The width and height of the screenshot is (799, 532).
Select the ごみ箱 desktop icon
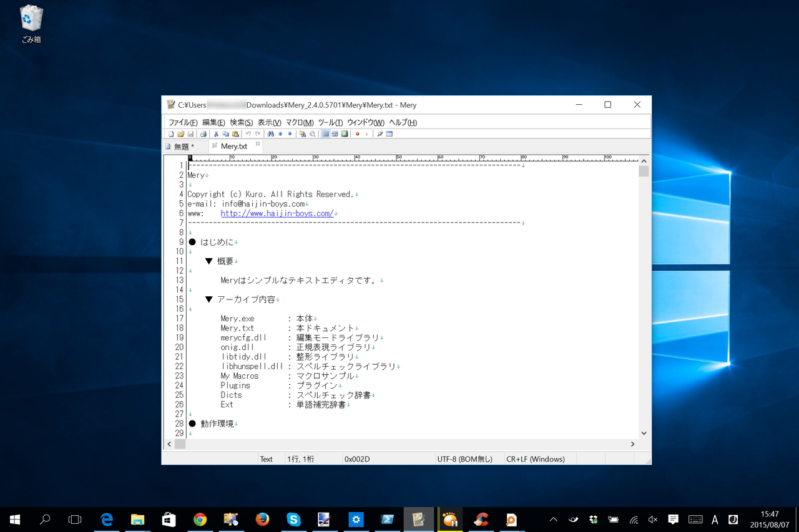coord(31,25)
